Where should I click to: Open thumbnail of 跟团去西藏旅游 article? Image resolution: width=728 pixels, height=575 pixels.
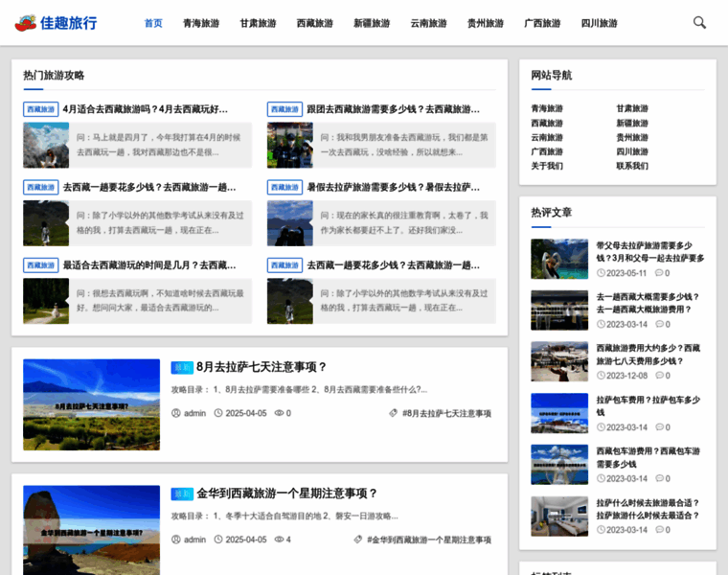click(289, 145)
